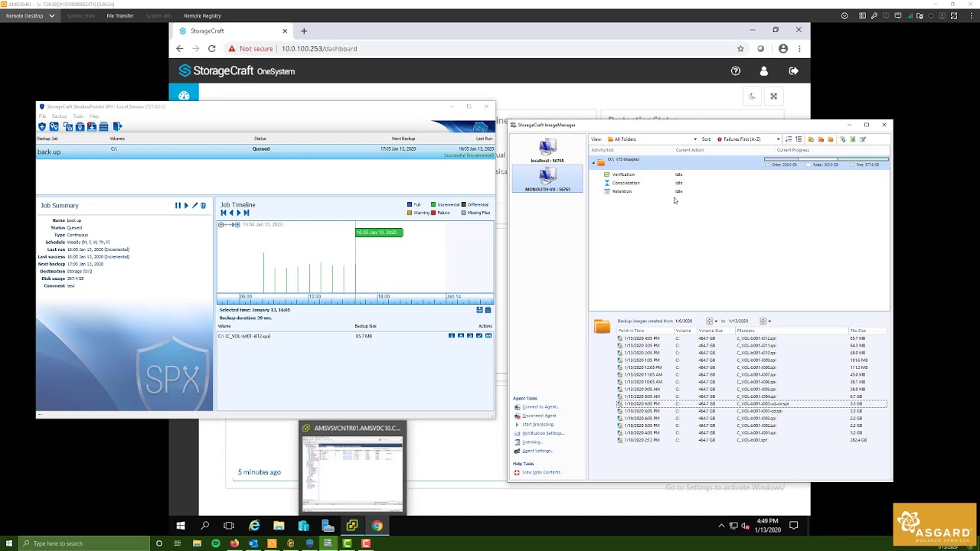Select the Verification activity row

click(623, 174)
